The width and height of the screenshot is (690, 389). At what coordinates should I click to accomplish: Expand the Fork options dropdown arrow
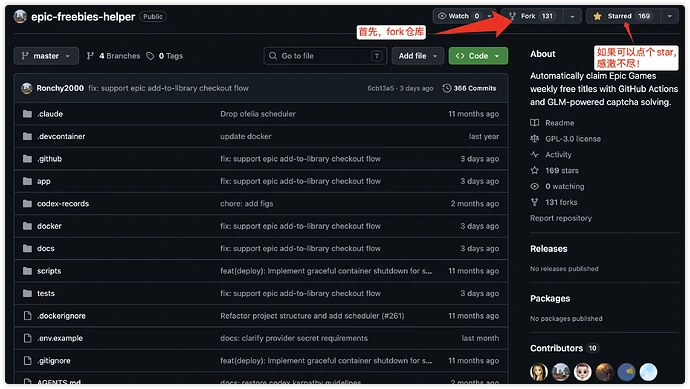tap(572, 17)
